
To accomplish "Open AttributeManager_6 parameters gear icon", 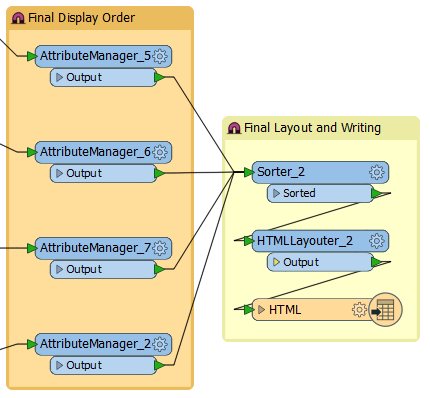I will 160,152.
